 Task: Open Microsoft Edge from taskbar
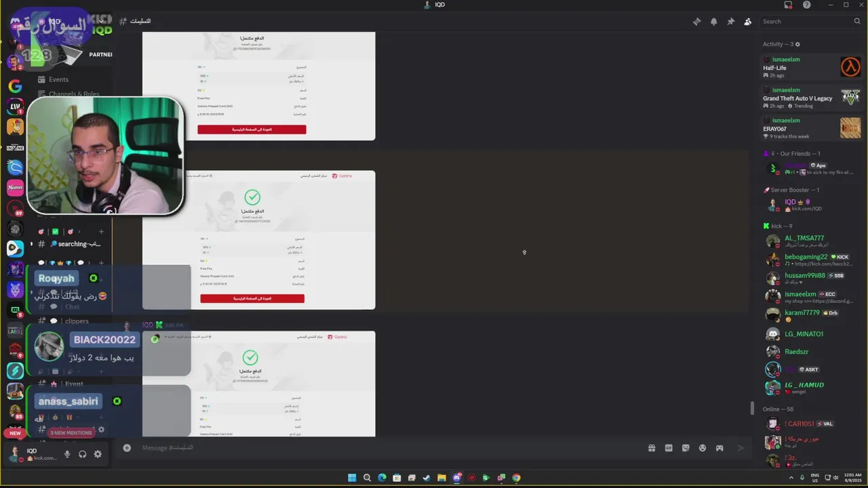pos(382,478)
